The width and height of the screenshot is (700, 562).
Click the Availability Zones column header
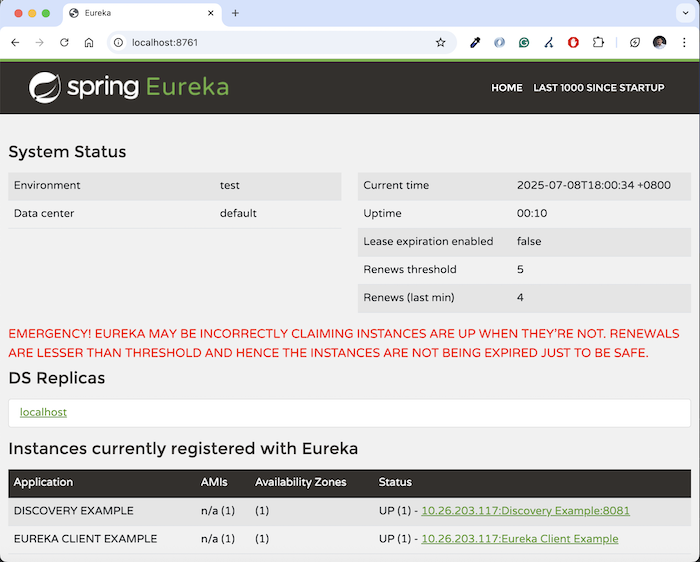pos(300,482)
